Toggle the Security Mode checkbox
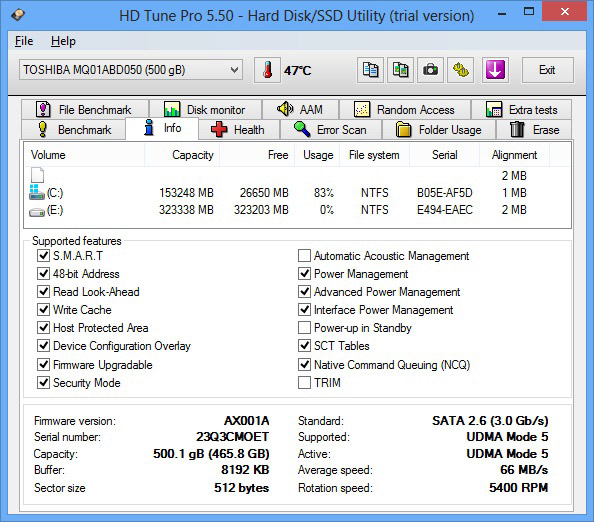This screenshot has height=522, width=594. (x=44, y=383)
